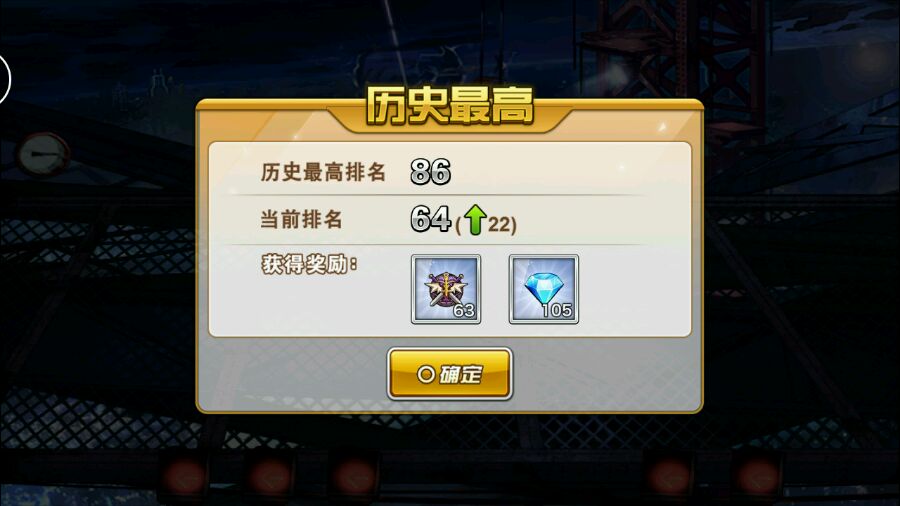Screen dimensions: 900x506
Task: Click the 确定 confirm button
Action: [x=449, y=374]
